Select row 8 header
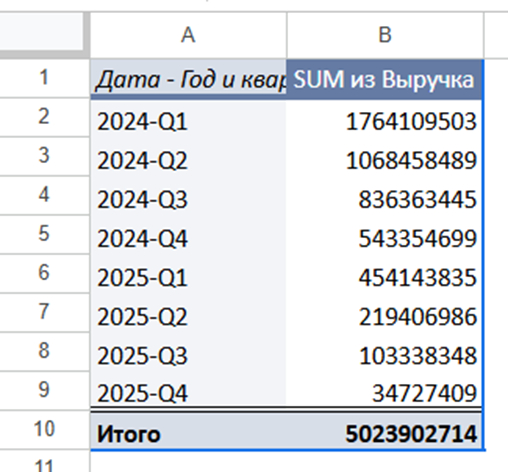Image resolution: width=508 pixels, height=472 pixels. tap(44, 351)
